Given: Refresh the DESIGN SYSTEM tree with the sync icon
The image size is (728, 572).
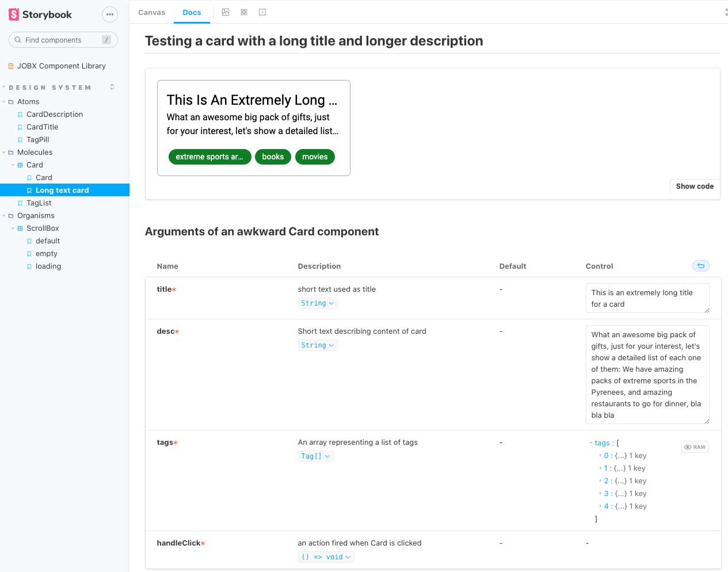Looking at the screenshot, I should click(112, 86).
